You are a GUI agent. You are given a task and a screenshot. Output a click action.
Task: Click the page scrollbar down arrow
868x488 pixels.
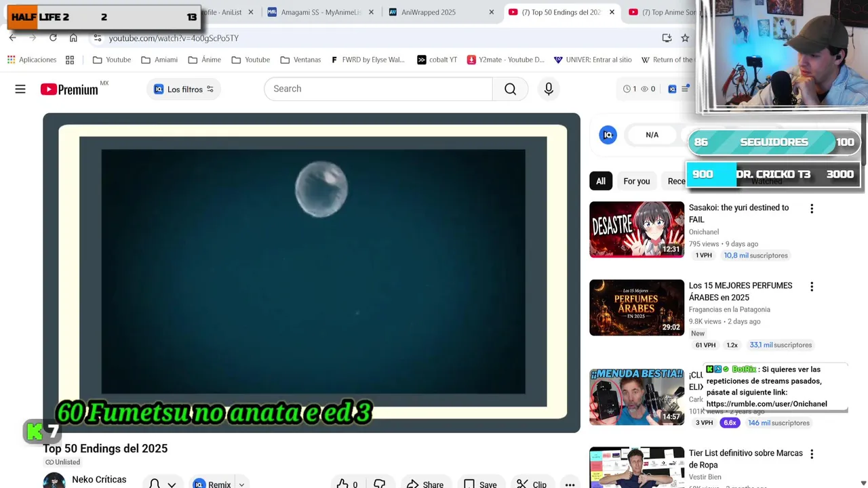coord(863,483)
